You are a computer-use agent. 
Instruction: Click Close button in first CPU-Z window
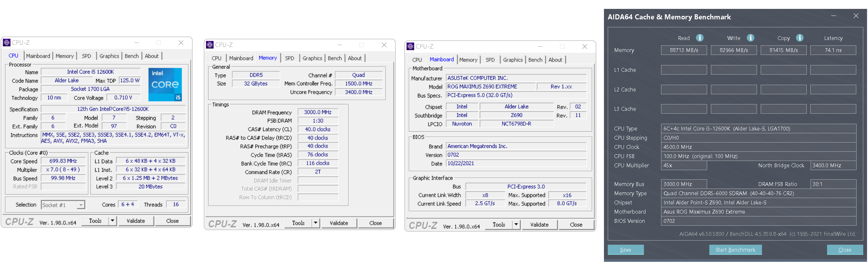pyautogui.click(x=173, y=221)
